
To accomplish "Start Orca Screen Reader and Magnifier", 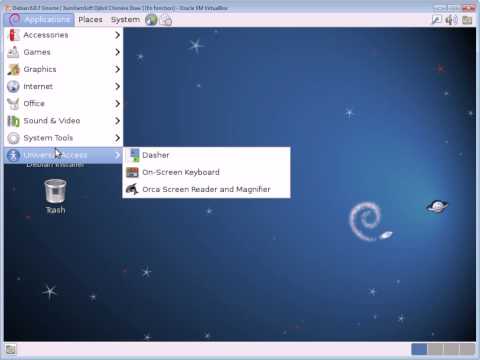I will pos(207,189).
